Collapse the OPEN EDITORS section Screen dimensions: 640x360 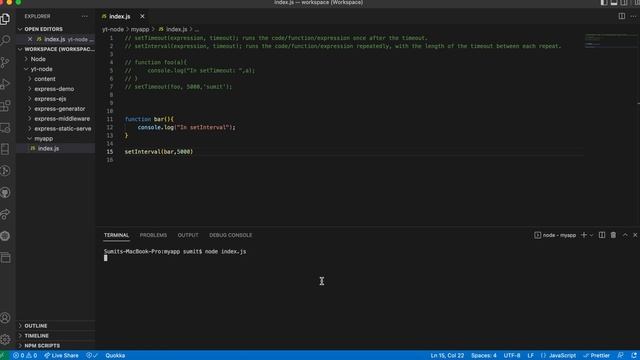[43, 29]
